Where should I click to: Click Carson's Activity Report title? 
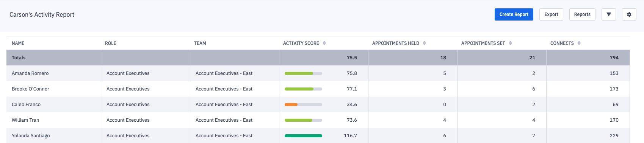click(42, 14)
